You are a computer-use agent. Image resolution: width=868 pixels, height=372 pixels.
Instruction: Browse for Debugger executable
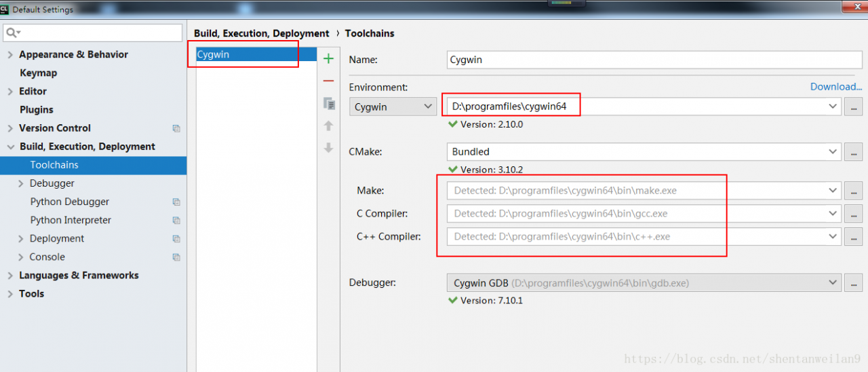[x=854, y=283]
